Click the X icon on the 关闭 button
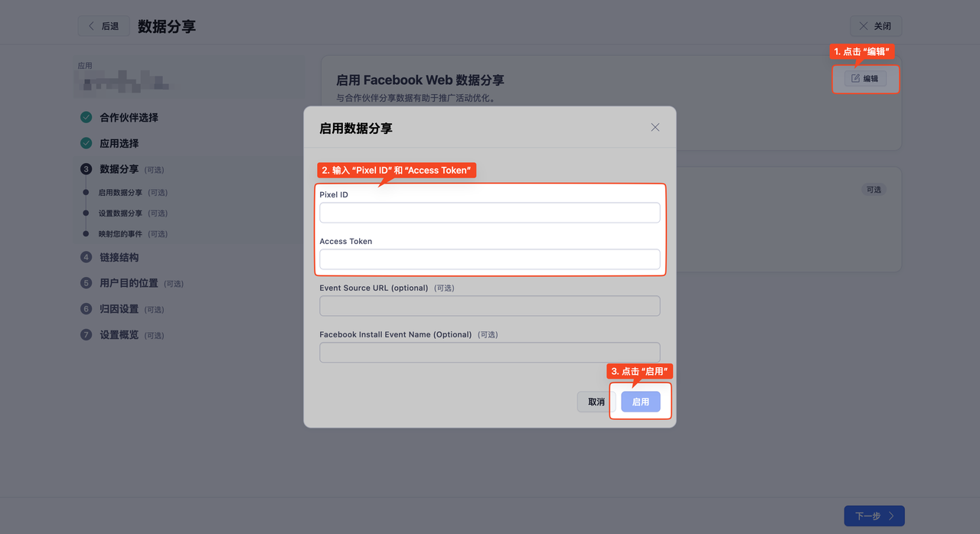Viewport: 980px width, 534px height. (864, 25)
